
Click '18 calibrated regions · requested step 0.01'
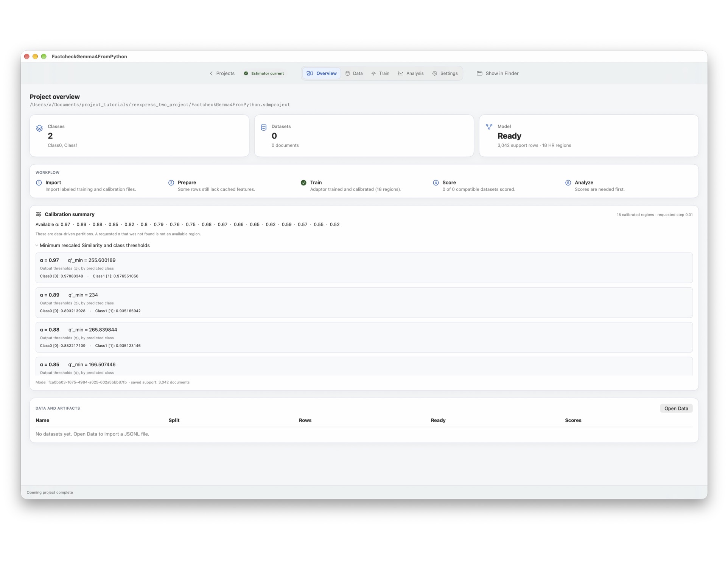pyautogui.click(x=655, y=215)
